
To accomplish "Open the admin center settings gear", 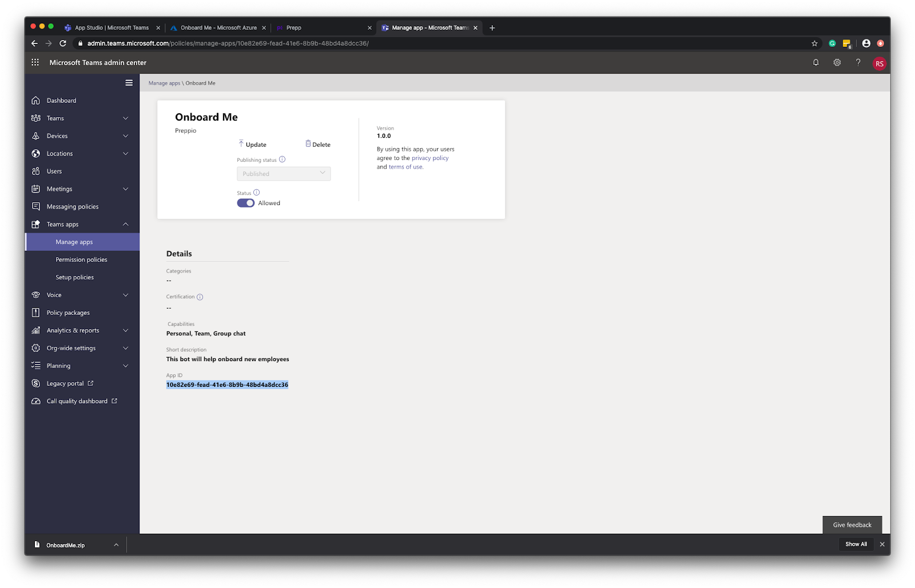I will (x=837, y=63).
